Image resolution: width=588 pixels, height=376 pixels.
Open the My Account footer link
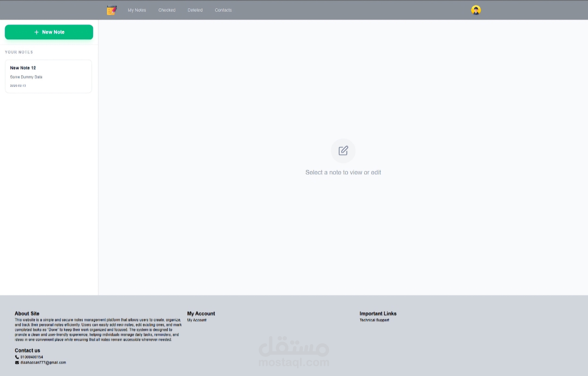[197, 320]
